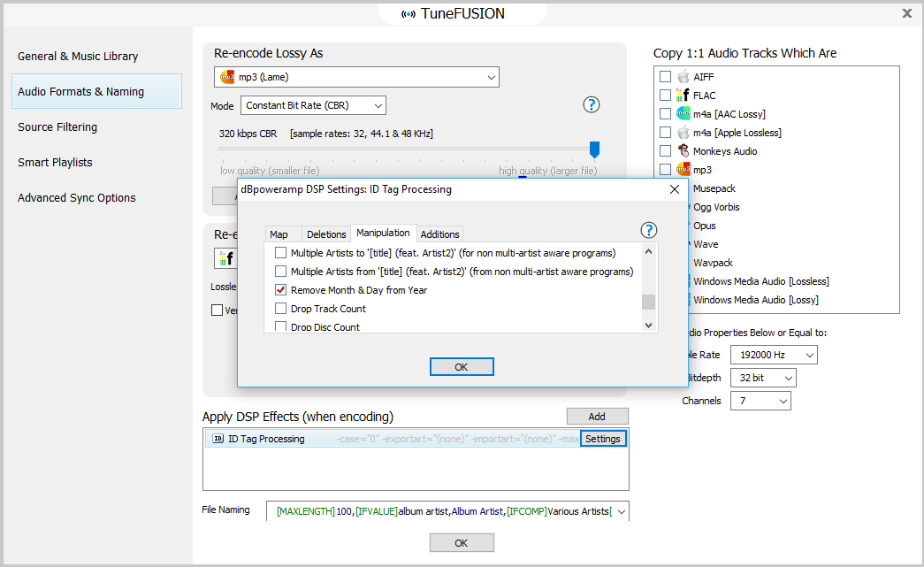924x567 pixels.
Task: Switch to the Deletions tab
Action: [x=326, y=234]
